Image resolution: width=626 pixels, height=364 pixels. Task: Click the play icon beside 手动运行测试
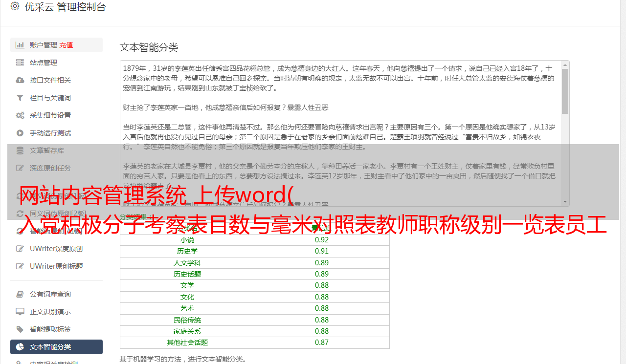[20, 133]
